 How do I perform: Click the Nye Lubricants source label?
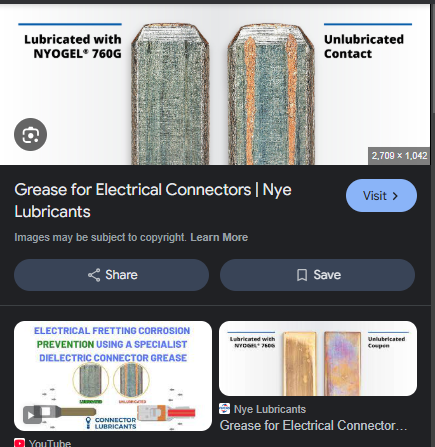(x=270, y=409)
